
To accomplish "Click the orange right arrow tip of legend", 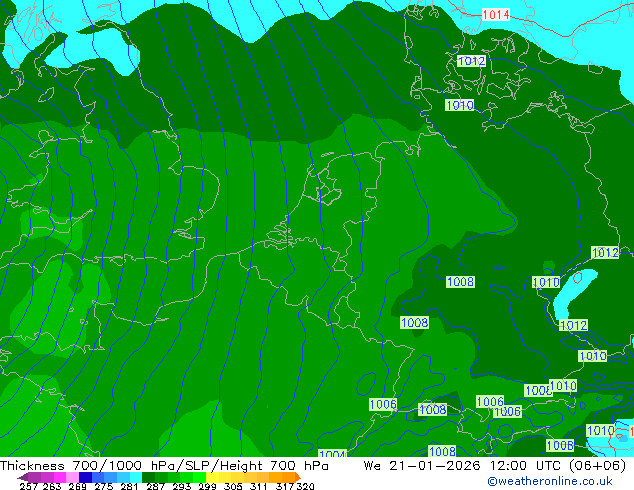I will pos(298,477).
